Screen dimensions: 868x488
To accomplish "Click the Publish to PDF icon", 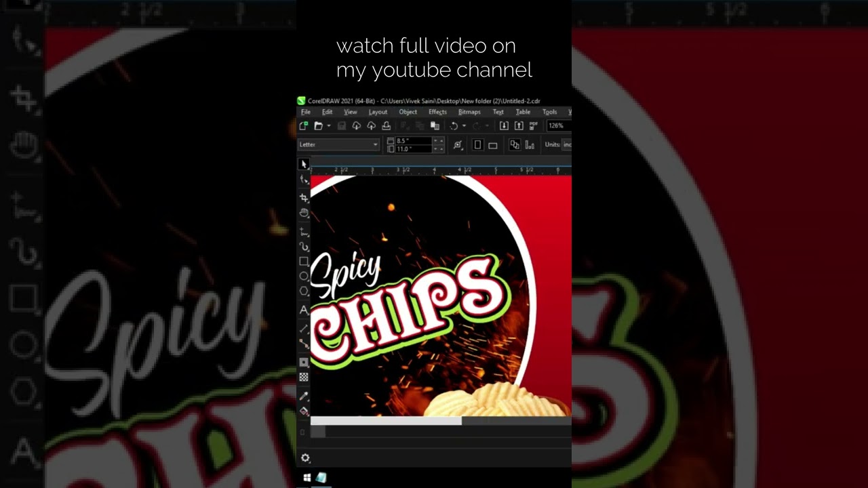I will (534, 126).
